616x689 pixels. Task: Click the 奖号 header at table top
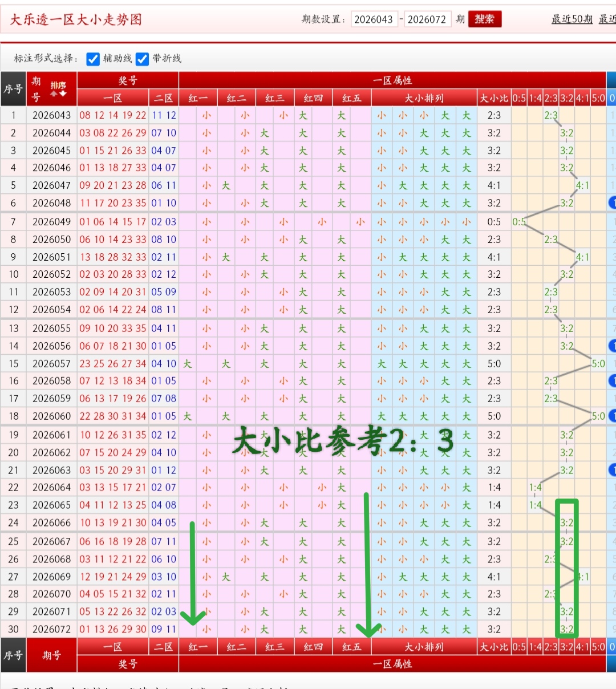tap(128, 80)
